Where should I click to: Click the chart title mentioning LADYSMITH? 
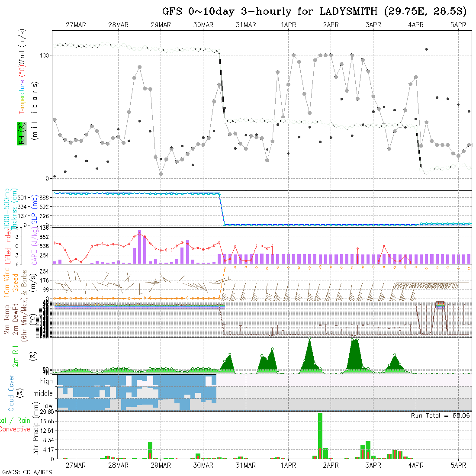(315, 11)
